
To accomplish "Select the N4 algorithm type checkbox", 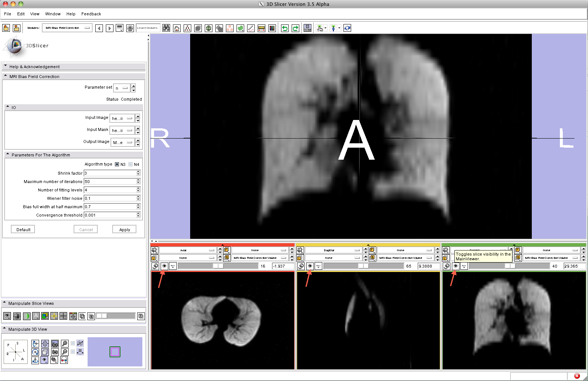I will [x=131, y=164].
